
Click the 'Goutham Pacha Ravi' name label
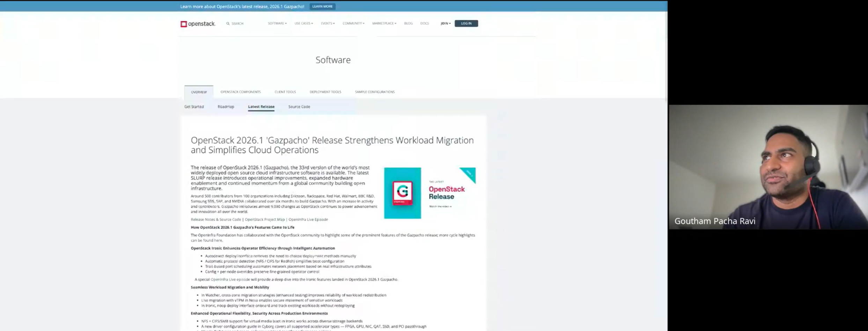click(715, 221)
